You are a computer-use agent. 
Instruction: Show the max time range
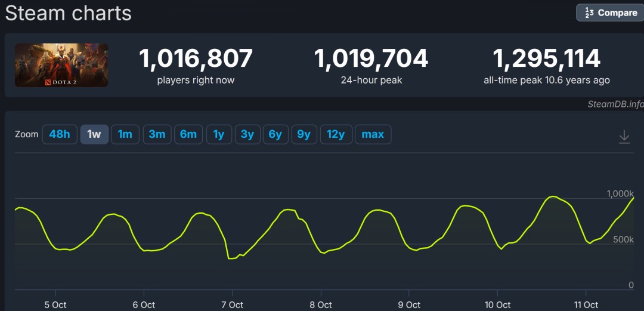[x=373, y=134]
